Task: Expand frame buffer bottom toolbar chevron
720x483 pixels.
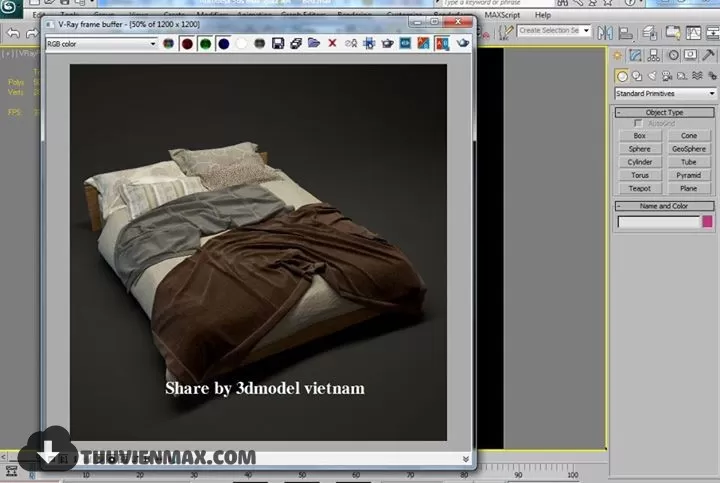Action: click(466, 459)
